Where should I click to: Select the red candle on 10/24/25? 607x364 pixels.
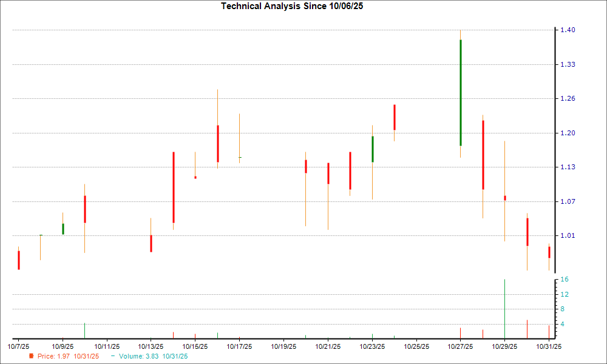[395, 118]
